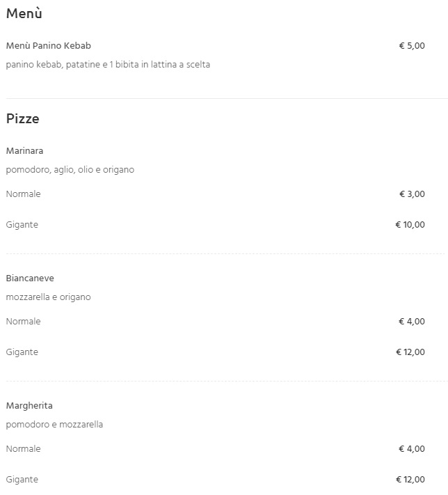Open the Marinara pizza entry
Screen dimensions: 448x495
(24, 151)
